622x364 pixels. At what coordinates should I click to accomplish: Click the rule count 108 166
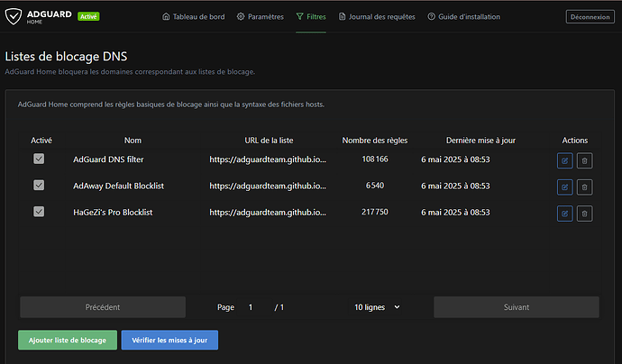(375, 159)
